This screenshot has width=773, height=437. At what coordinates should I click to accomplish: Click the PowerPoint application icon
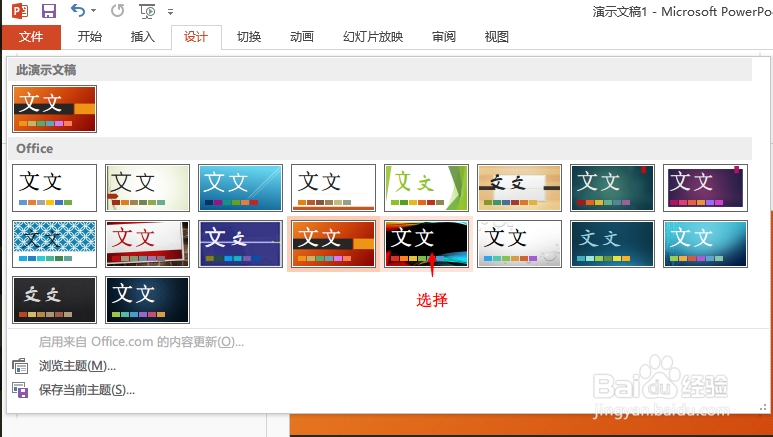(x=20, y=10)
